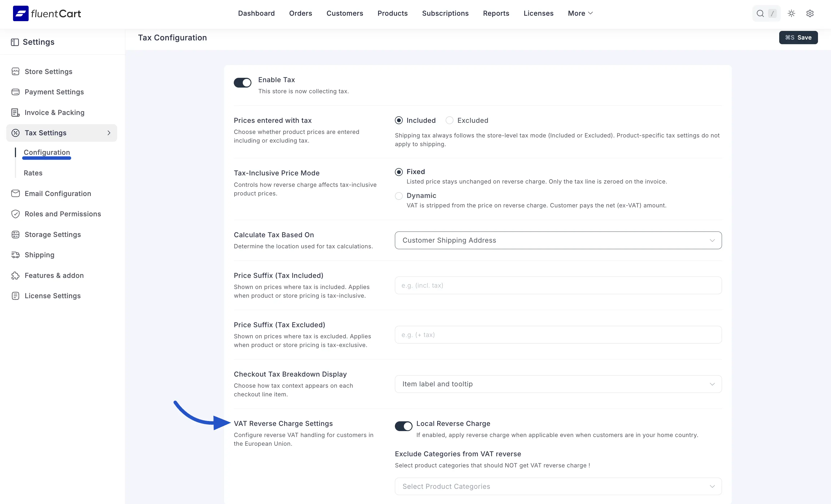Viewport: 831px width, 504px height.
Task: Open the Licenses page
Action: pyautogui.click(x=538, y=14)
